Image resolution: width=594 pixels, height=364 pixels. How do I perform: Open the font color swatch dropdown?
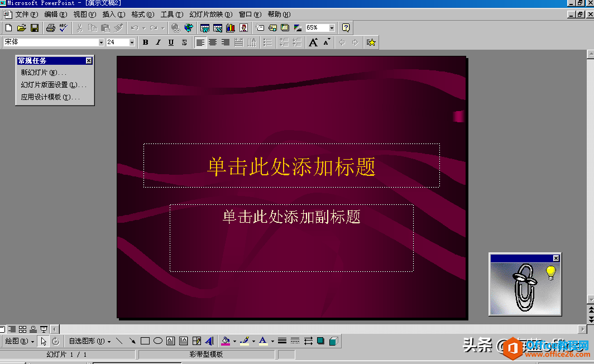coord(272,341)
